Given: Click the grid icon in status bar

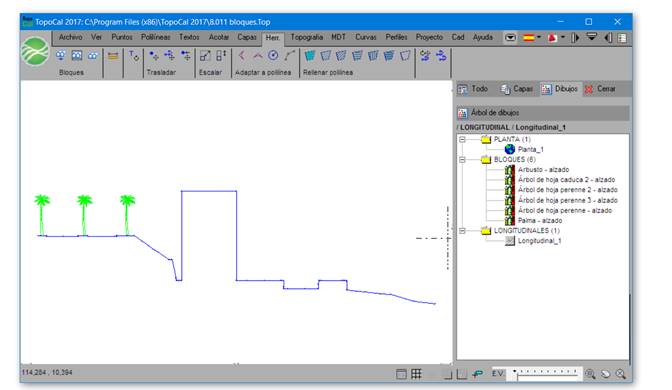Looking at the screenshot, I should [x=416, y=374].
